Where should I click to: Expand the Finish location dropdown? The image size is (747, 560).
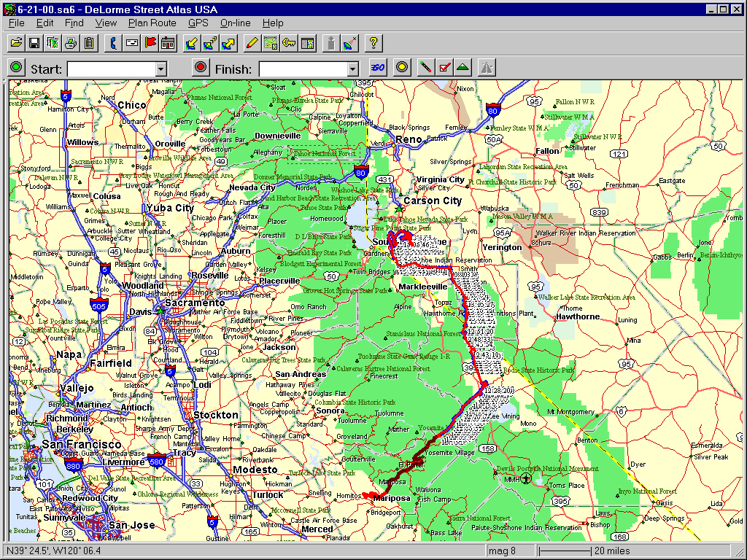point(353,69)
